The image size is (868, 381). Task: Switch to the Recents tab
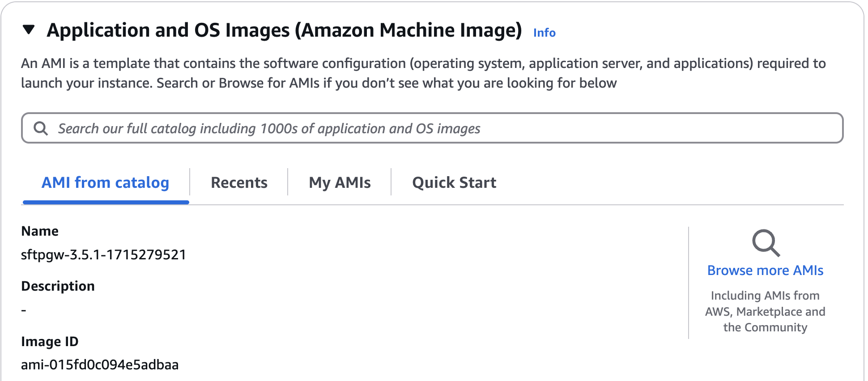click(x=239, y=182)
